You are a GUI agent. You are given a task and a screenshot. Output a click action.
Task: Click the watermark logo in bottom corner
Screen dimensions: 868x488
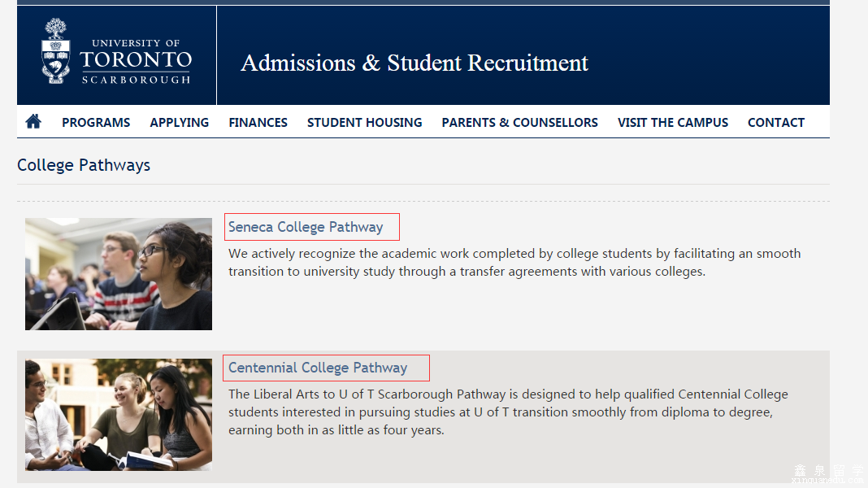click(828, 474)
